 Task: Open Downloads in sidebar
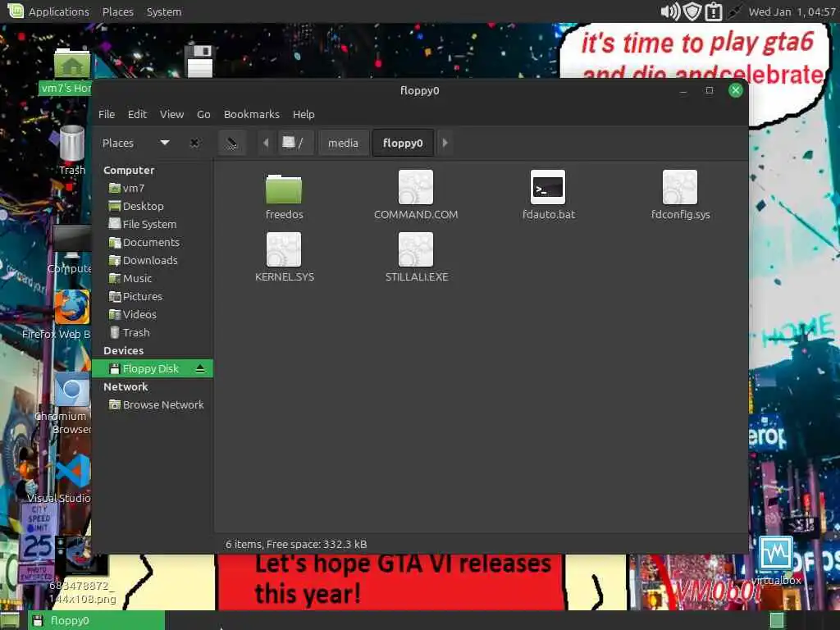click(x=153, y=260)
